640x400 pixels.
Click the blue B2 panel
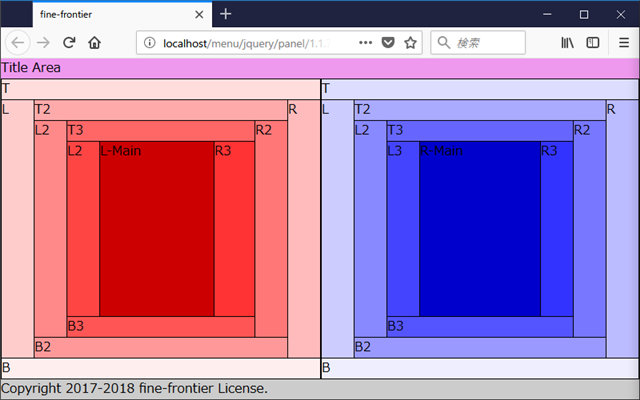click(x=480, y=348)
